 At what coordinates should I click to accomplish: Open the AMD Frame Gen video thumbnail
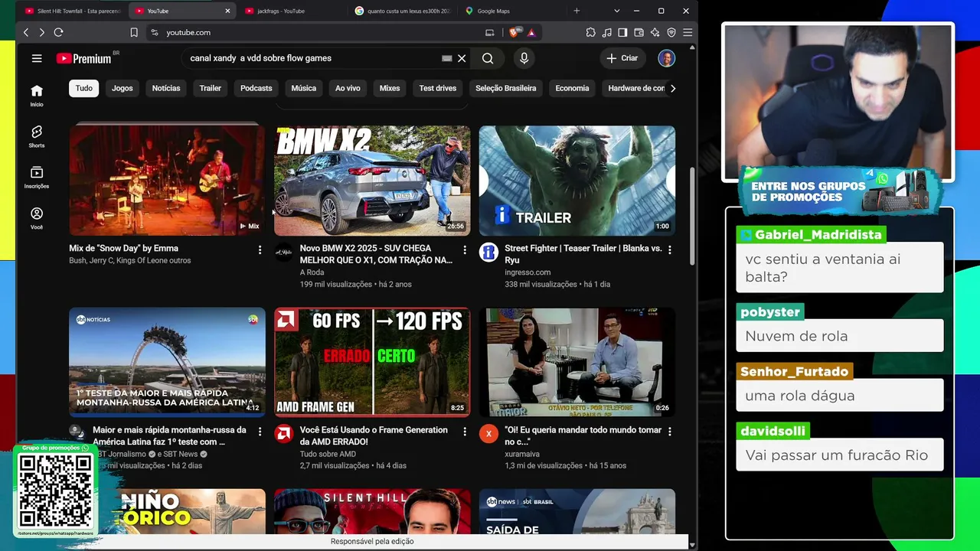click(x=372, y=362)
